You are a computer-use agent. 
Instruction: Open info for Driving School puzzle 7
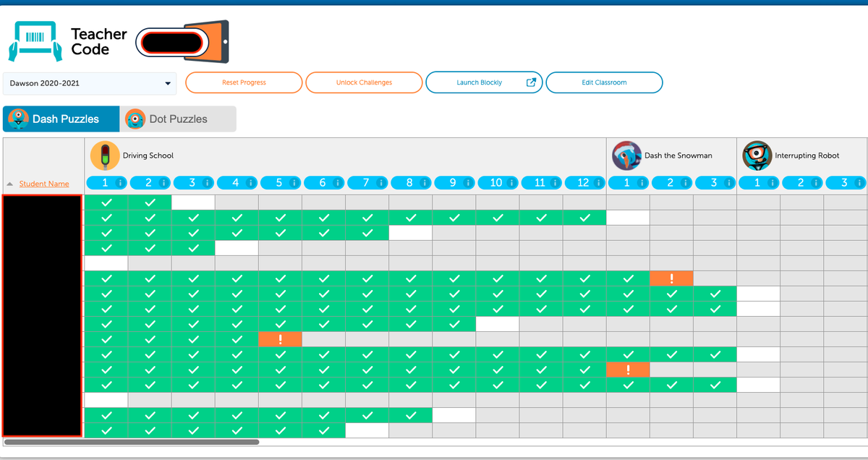click(x=380, y=183)
